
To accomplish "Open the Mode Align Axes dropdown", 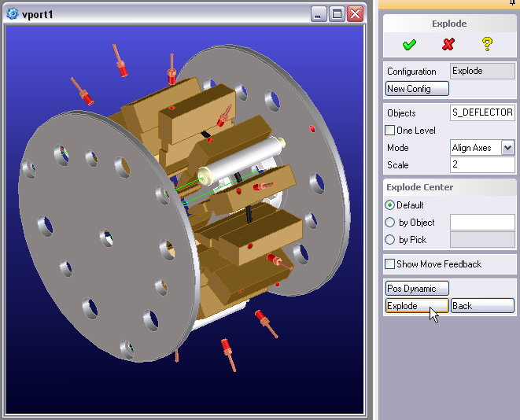I will [x=507, y=148].
